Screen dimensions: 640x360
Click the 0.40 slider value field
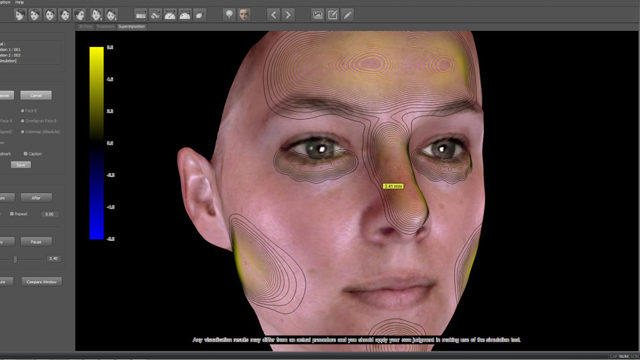point(53,259)
